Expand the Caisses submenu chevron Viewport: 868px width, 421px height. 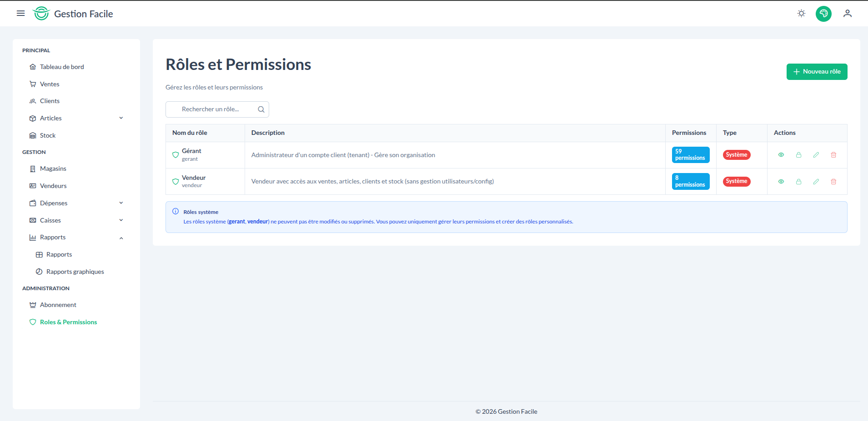pyautogui.click(x=121, y=220)
